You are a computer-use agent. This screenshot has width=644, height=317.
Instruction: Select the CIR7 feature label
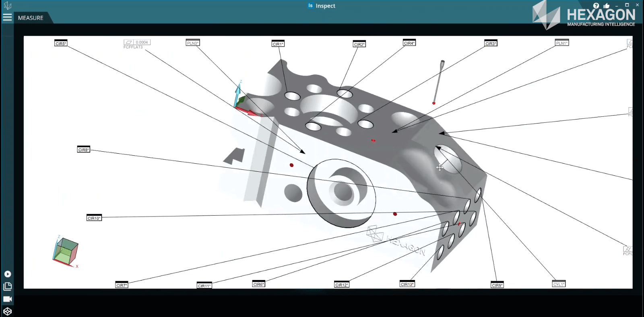[x=122, y=285]
